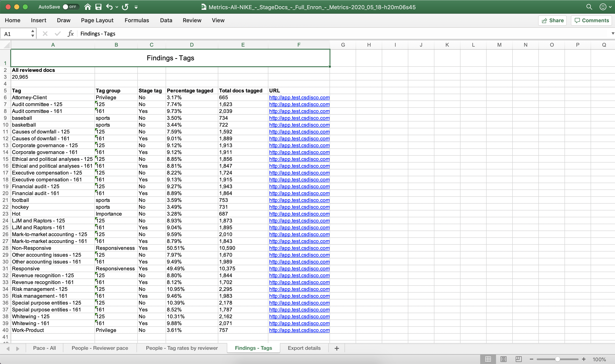Click the previous sheet arrow
The width and height of the screenshot is (615, 364).
[8, 349]
